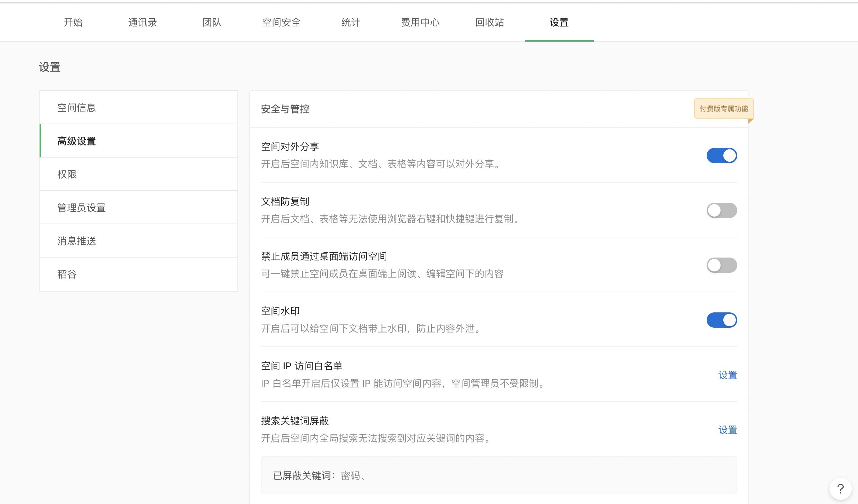
Task: Click the 付费版专属功能 badge
Action: coord(724,109)
